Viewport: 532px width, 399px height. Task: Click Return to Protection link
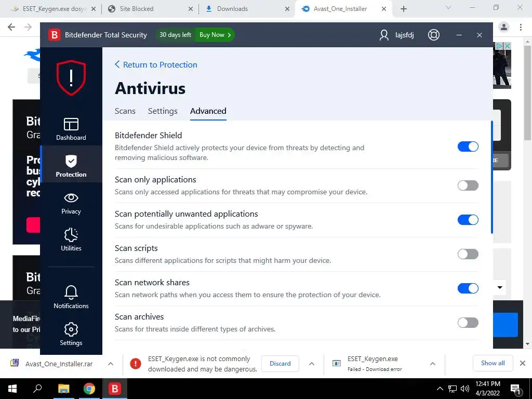tap(156, 64)
